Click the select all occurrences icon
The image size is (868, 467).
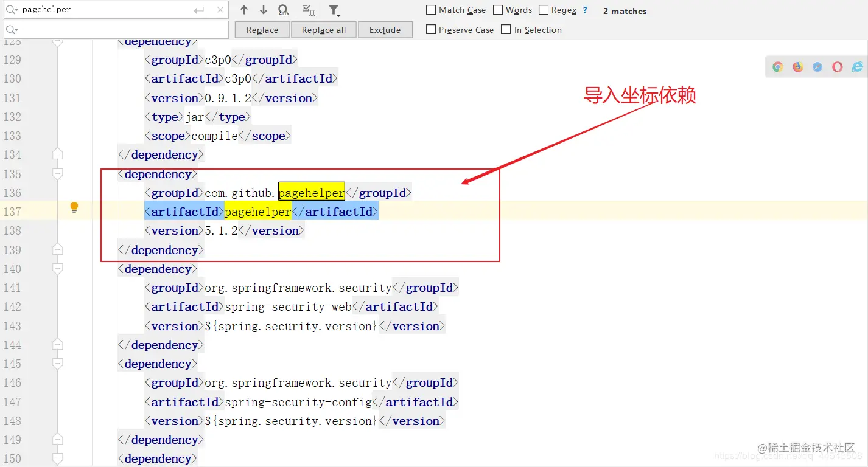309,10
